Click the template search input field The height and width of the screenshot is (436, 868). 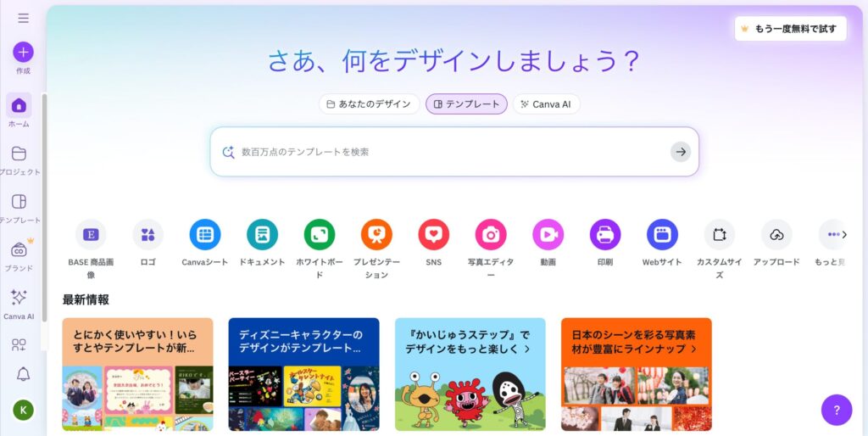tap(454, 152)
